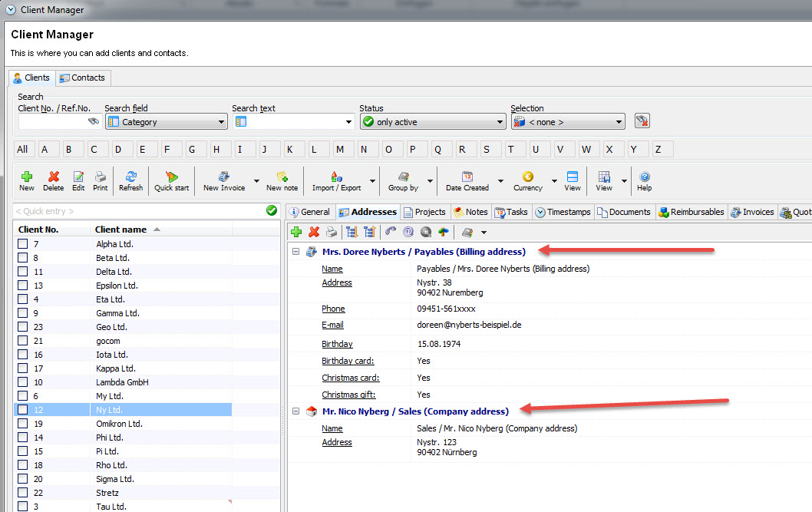This screenshot has width=812, height=512.
Task: Click the e-mail @ icon in address toolbar
Action: (408, 232)
